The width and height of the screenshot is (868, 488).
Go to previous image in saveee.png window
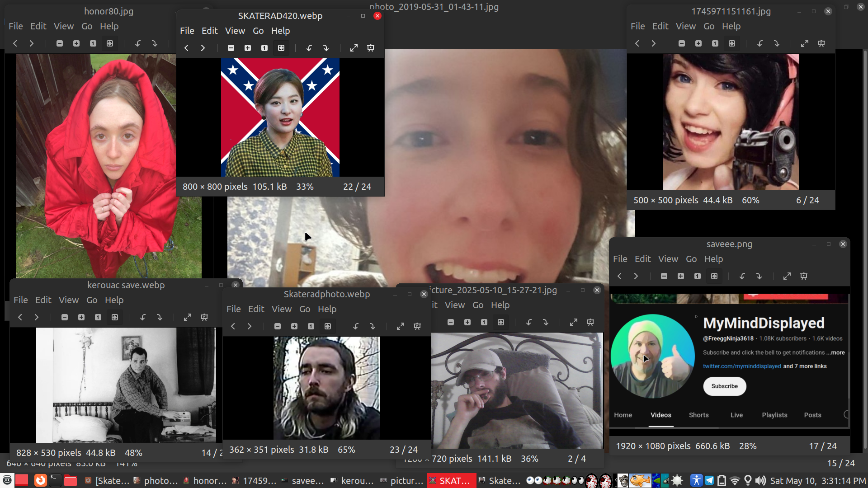[x=619, y=276]
